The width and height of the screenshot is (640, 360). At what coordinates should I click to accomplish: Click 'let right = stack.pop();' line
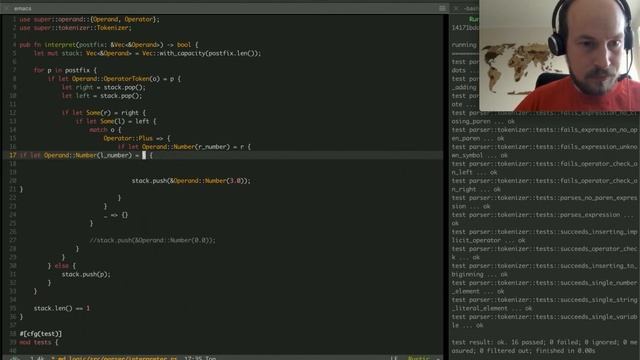104,87
